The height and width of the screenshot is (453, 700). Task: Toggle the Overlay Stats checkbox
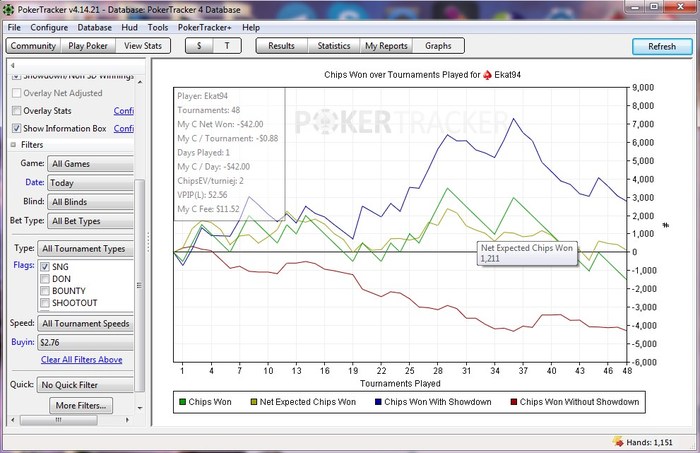click(17, 110)
